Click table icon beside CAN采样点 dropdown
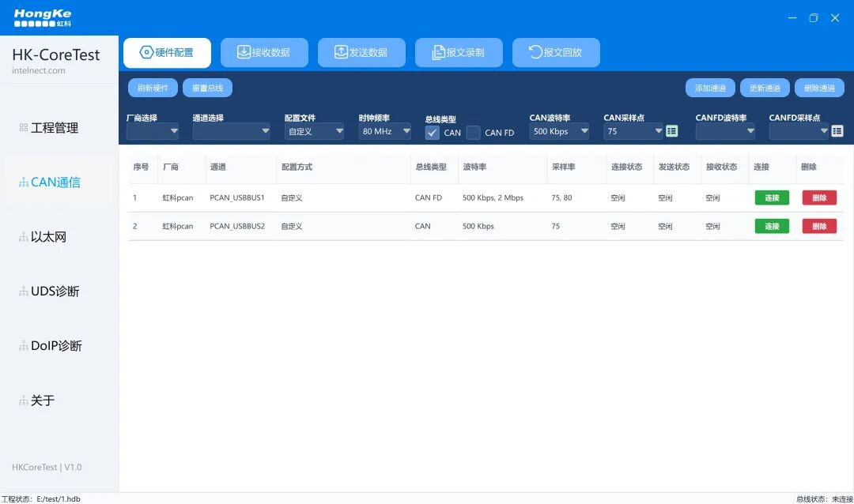Image resolution: width=854 pixels, height=504 pixels. (672, 131)
